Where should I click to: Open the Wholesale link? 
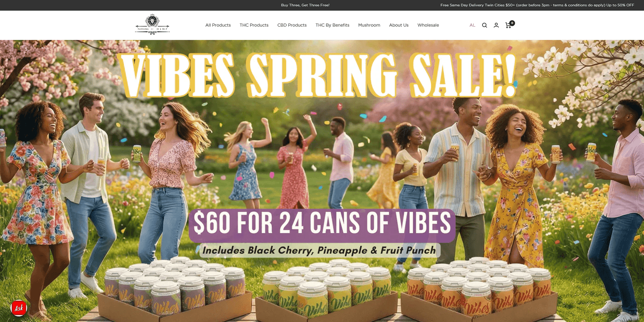428,25
